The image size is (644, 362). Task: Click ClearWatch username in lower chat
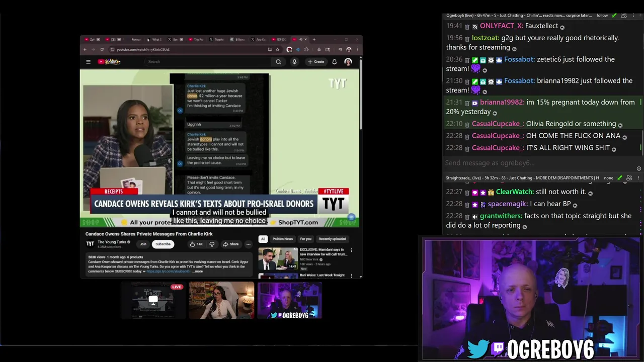pyautogui.click(x=515, y=192)
